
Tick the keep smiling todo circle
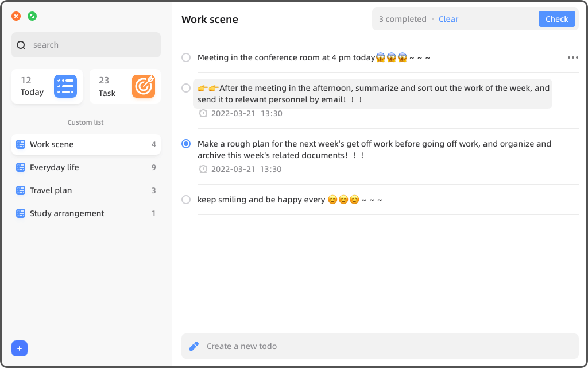coord(186,200)
